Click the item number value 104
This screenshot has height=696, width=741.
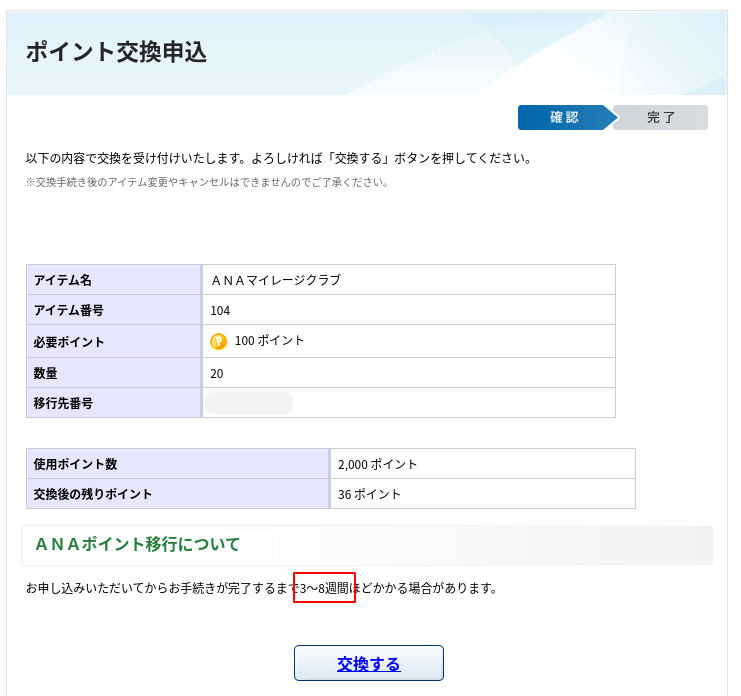point(220,310)
